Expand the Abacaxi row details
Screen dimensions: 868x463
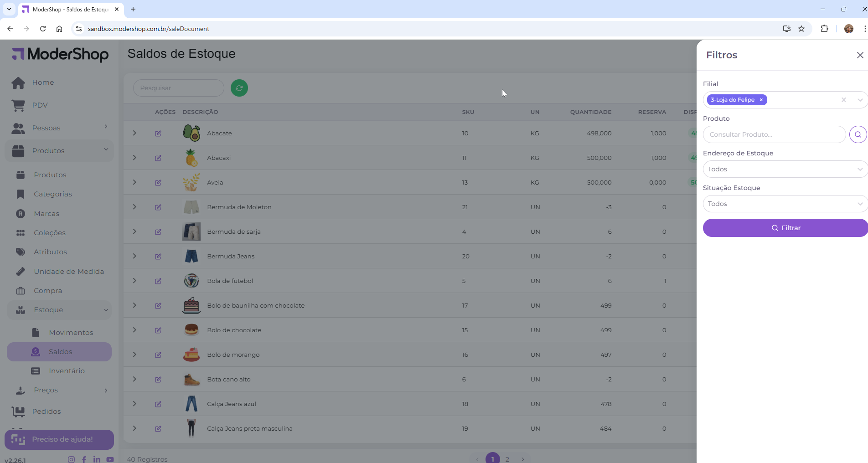tap(134, 158)
